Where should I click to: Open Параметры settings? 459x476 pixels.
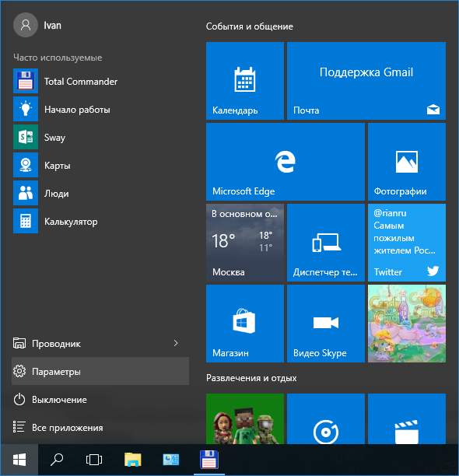click(x=100, y=371)
